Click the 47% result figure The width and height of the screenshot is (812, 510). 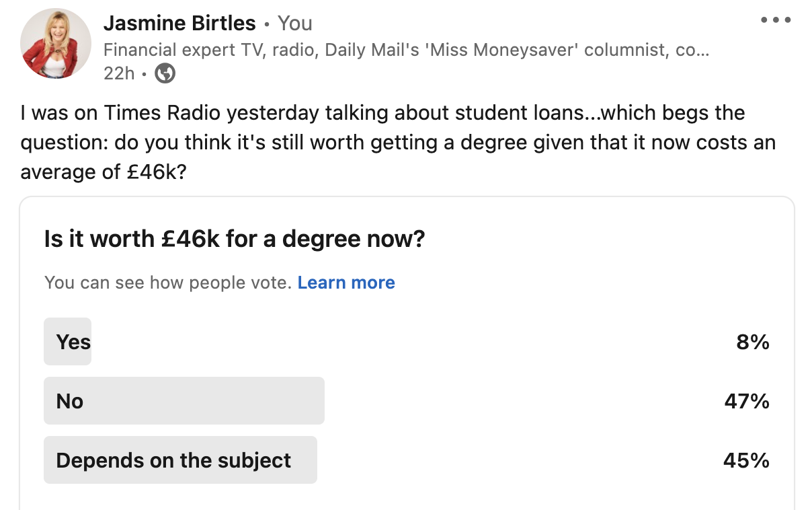pos(746,402)
